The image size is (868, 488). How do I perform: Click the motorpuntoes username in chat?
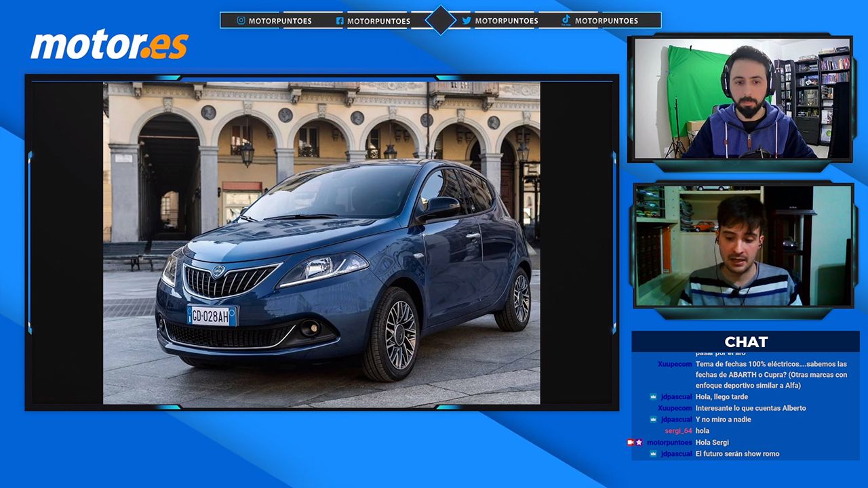click(669, 442)
